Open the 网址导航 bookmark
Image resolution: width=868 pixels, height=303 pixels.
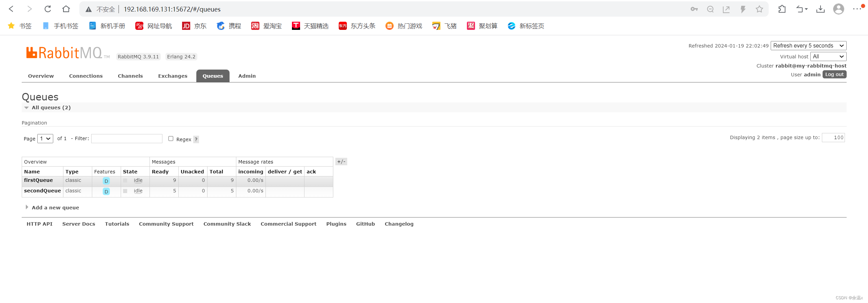tap(154, 26)
